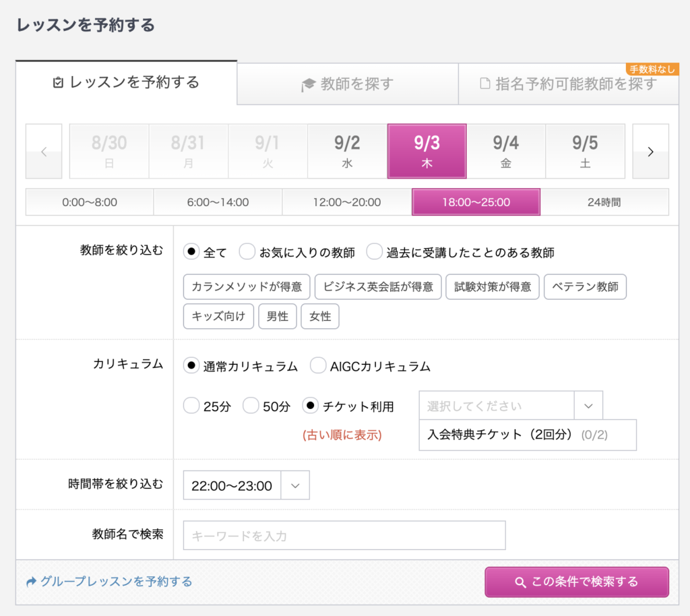Viewport: 690px width, 616px height.
Task: Click graduation cap icon on 教師を探す tab
Action: point(309,84)
